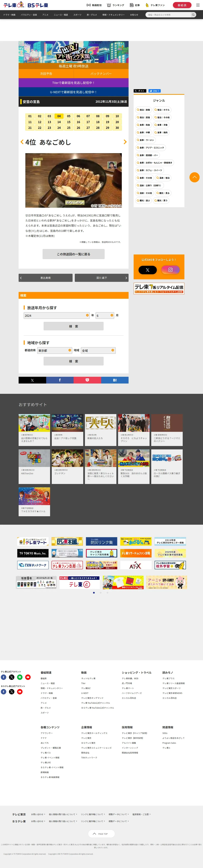Click the 検索 button under 放送年月から探す

click(x=74, y=326)
